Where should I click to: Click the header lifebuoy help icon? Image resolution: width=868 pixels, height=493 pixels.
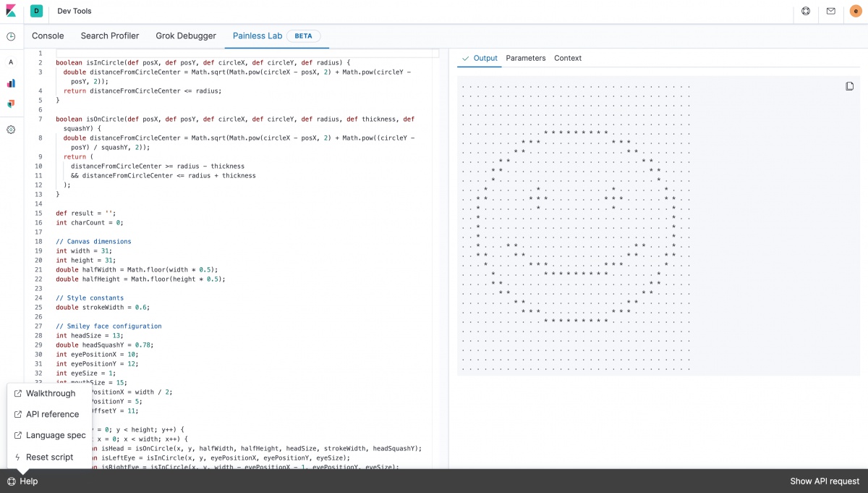pos(806,11)
